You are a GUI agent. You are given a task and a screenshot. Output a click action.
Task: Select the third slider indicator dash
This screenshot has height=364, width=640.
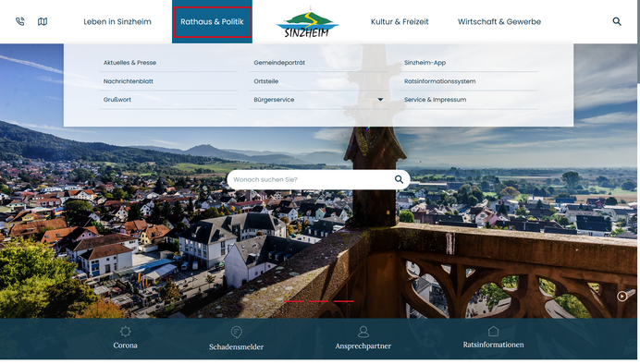(343, 301)
